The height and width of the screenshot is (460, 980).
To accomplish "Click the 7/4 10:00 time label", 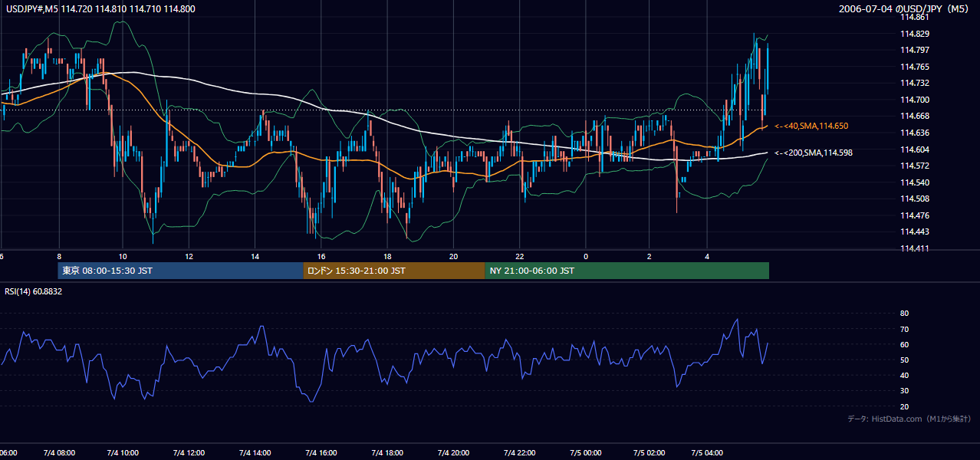I will 122,453.
